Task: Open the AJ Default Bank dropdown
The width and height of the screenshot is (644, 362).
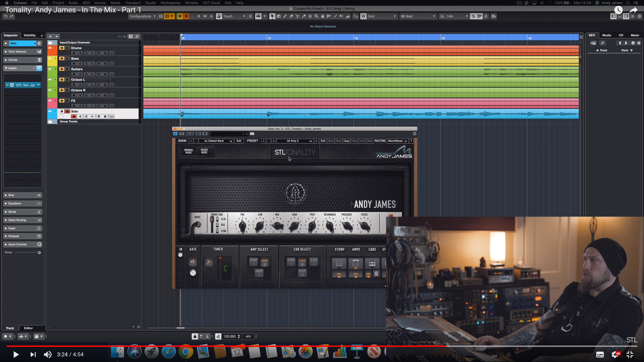Action: click(x=217, y=141)
